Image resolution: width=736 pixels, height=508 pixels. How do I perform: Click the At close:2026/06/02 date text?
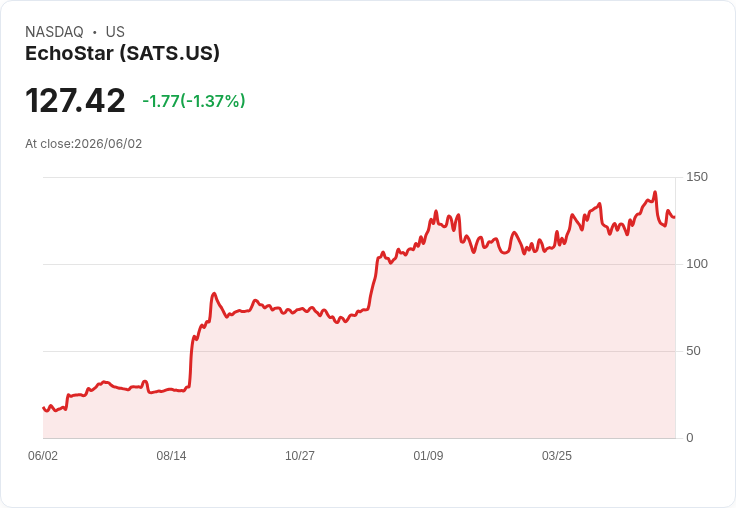click(84, 144)
